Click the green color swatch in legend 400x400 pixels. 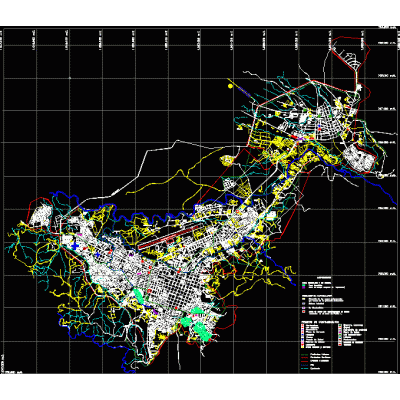coord(303,286)
